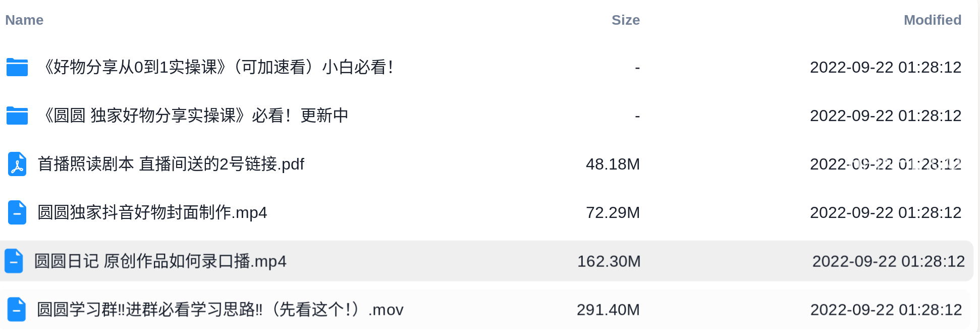Open 圆圆独家抖音好物封面制作.mp4
The image size is (980, 332).
point(152,212)
